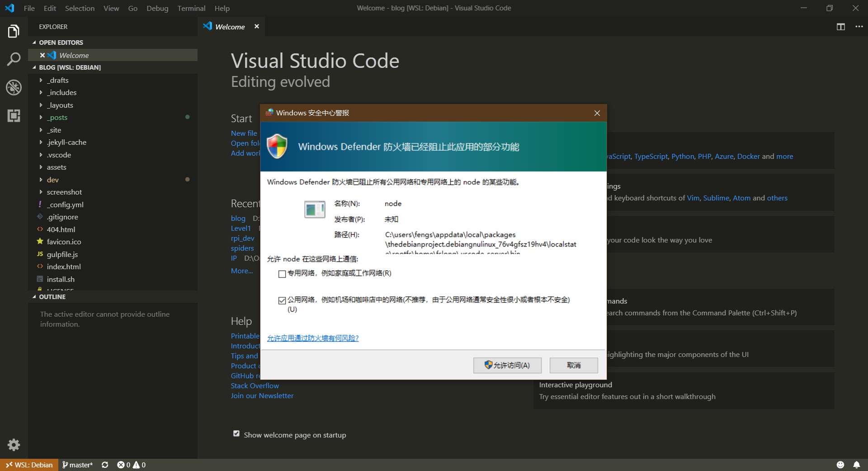Open the Selection menu
868x471 pixels.
(x=80, y=8)
